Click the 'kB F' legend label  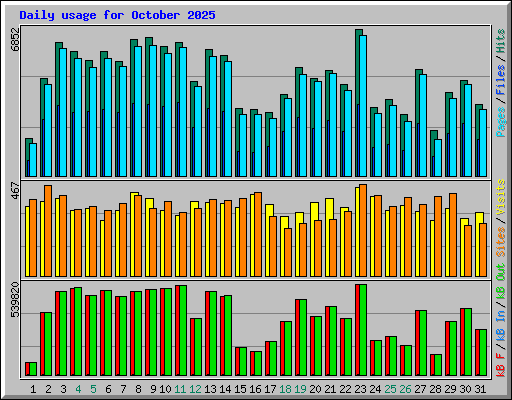coord(500,364)
